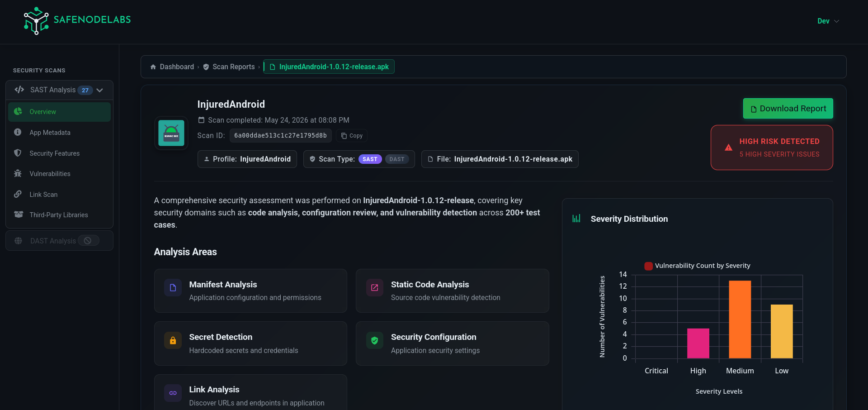Click the profile user icon
The width and height of the screenshot is (868, 410).
207,159
